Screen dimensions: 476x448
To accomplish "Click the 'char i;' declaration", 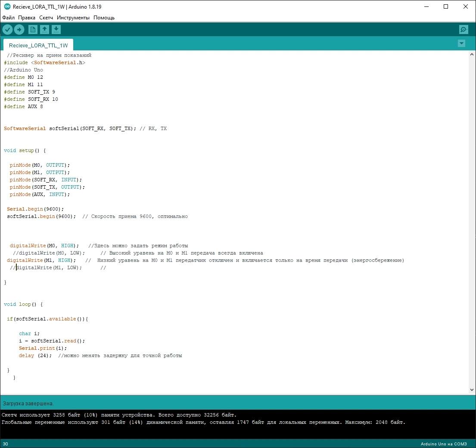I will pyautogui.click(x=29, y=333).
